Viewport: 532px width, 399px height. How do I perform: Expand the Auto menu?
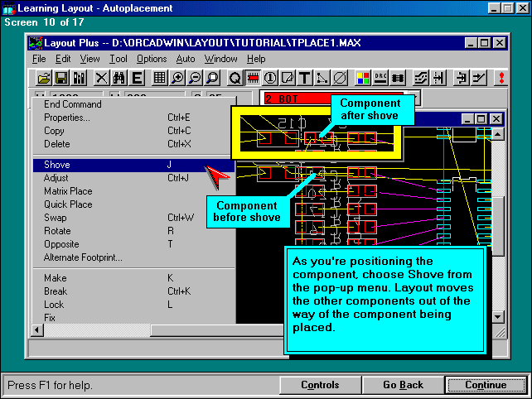(186, 59)
